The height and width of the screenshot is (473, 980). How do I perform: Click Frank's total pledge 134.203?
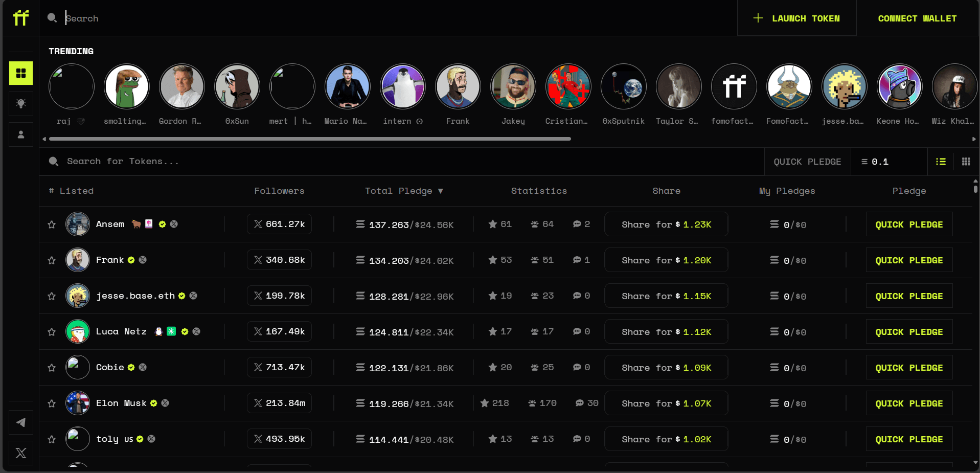(389, 260)
